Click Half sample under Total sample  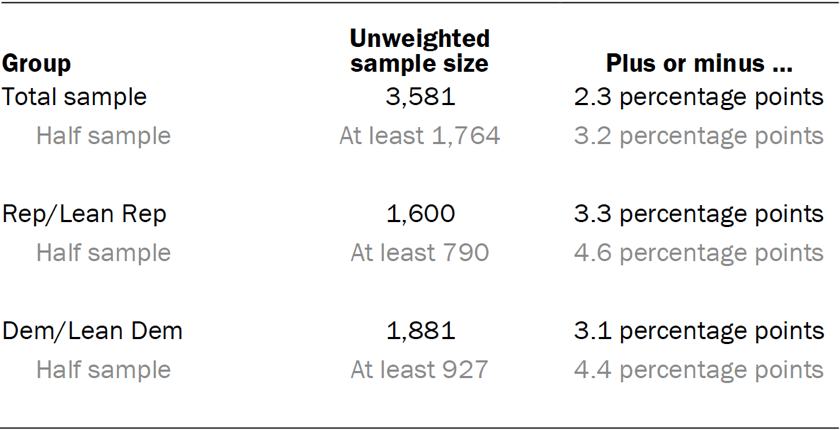click(103, 136)
